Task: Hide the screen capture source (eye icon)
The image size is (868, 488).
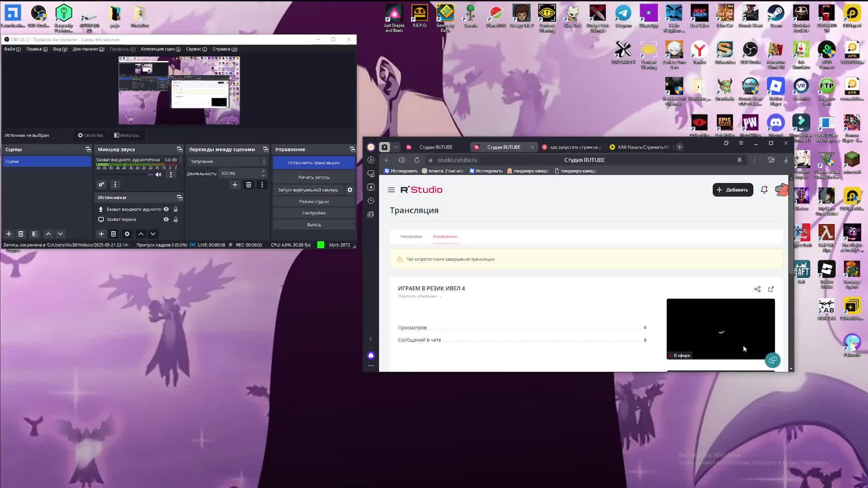Action: pos(166,219)
